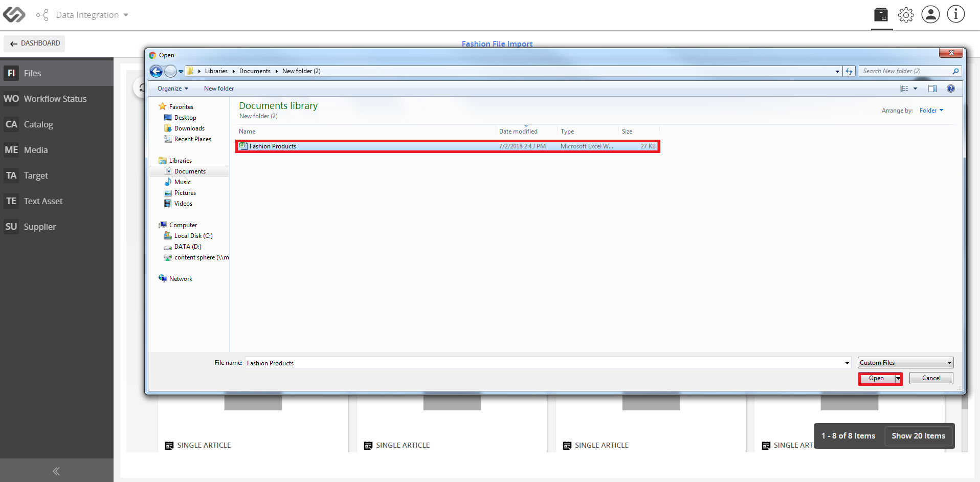Open the view options dropdown arrow

pyautogui.click(x=915, y=89)
